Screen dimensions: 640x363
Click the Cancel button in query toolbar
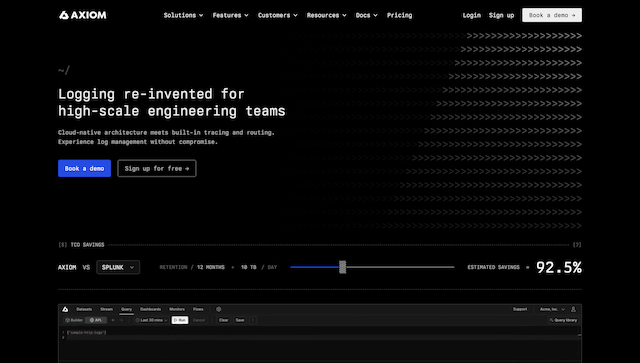pyautogui.click(x=199, y=320)
